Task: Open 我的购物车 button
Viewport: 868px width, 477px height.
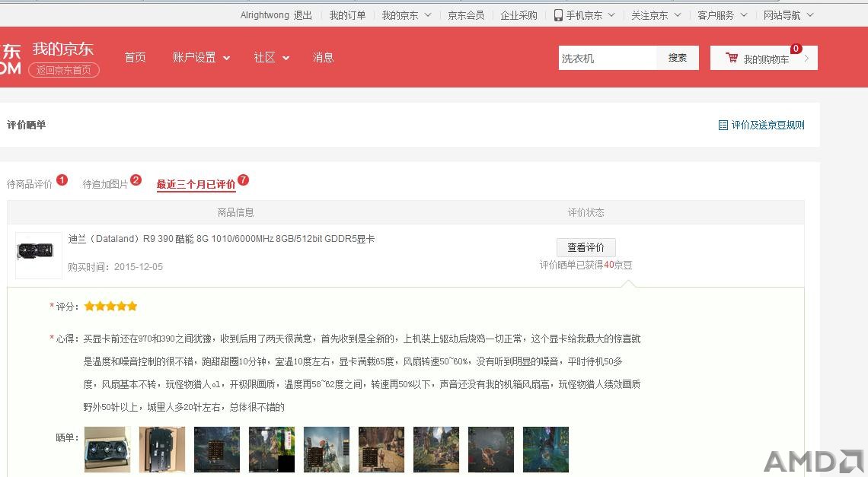Action: click(764, 58)
